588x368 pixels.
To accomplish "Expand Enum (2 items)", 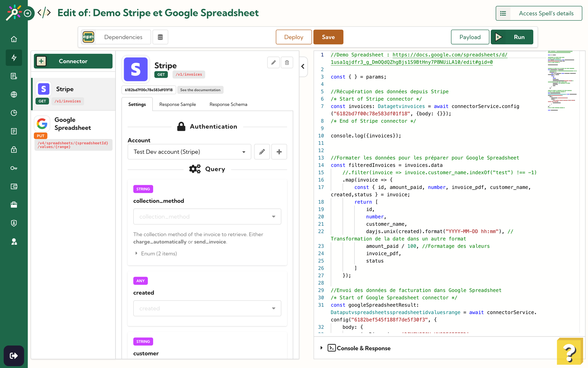I will 156,253.
